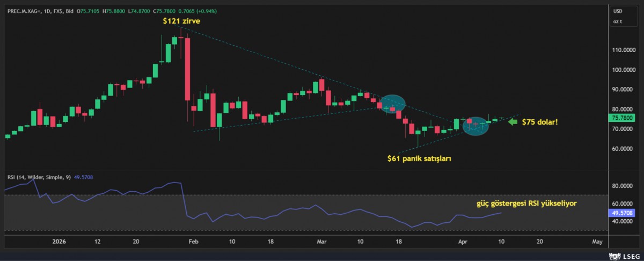Click the green arrow pointing at price
644x261 pixels.
513,122
